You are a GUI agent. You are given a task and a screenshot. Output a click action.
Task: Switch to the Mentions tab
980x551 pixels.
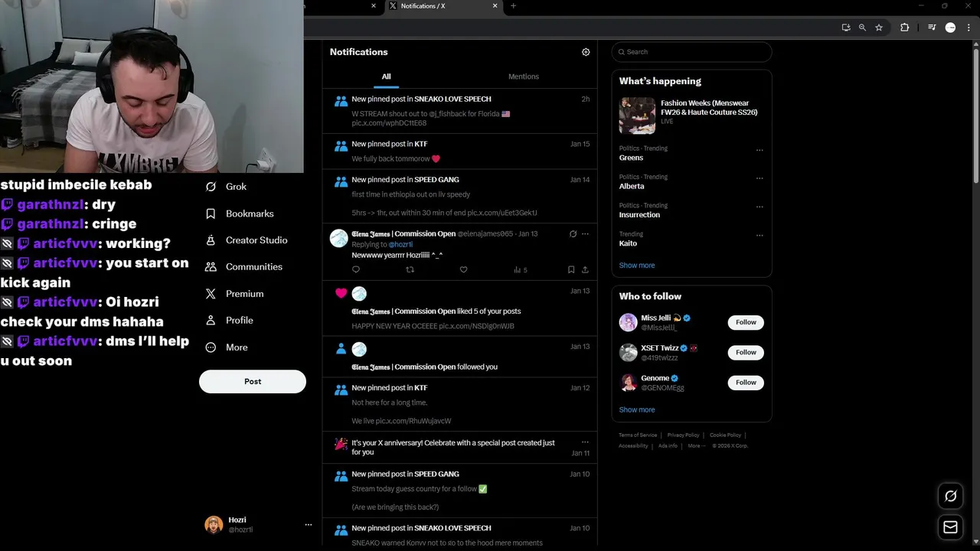tap(524, 77)
